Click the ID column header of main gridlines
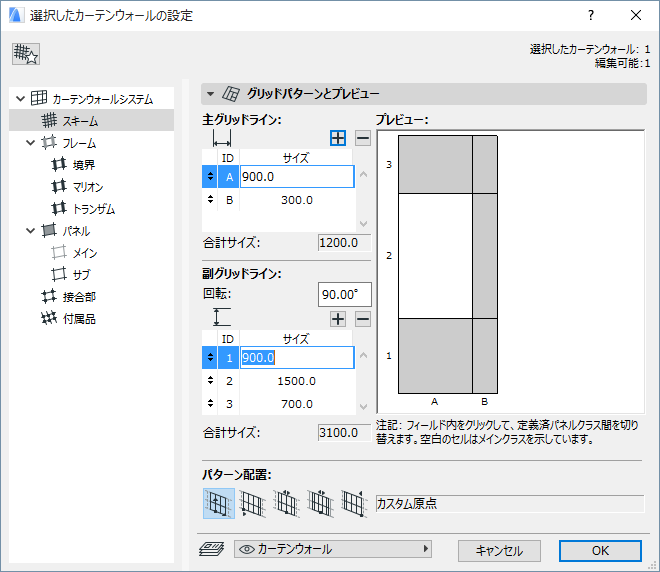This screenshot has width=660, height=572. (x=228, y=158)
